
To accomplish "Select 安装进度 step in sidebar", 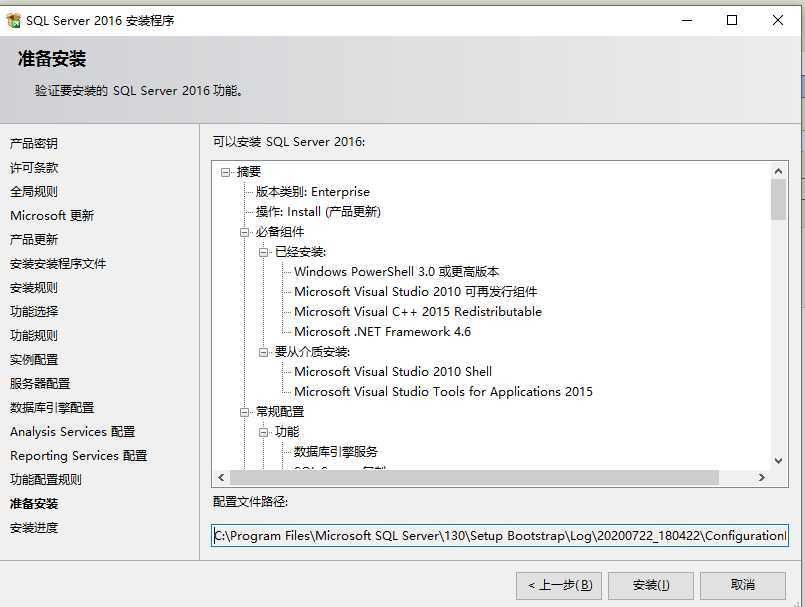I will coord(34,528).
